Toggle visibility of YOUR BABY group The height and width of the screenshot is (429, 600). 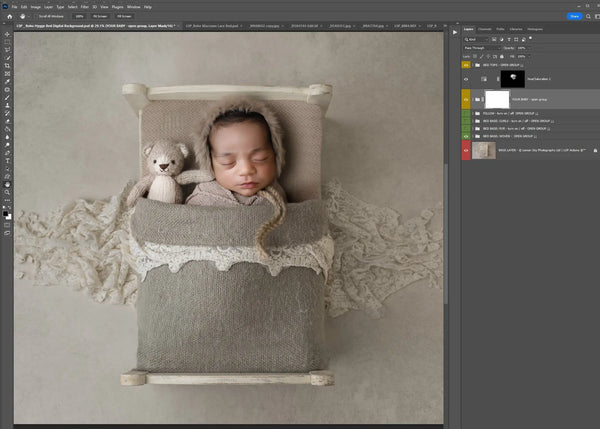point(467,99)
